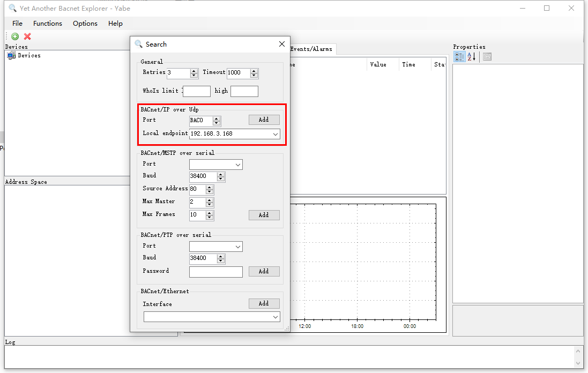Expand the Local endpoint dropdown

tap(276, 134)
